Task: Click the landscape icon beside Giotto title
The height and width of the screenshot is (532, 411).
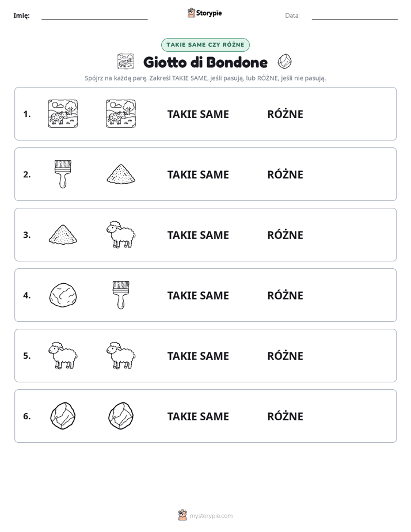Action: [x=126, y=62]
